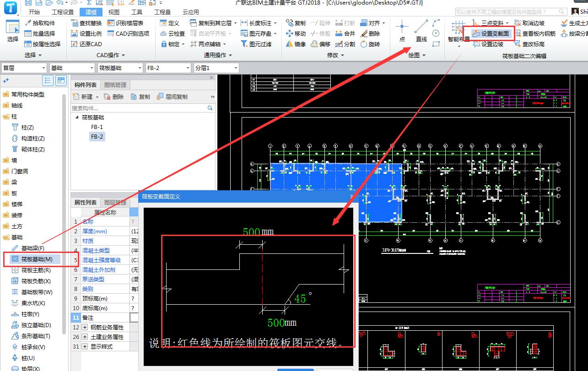
Task: Select the 分割 split tool
Action: coord(345,44)
